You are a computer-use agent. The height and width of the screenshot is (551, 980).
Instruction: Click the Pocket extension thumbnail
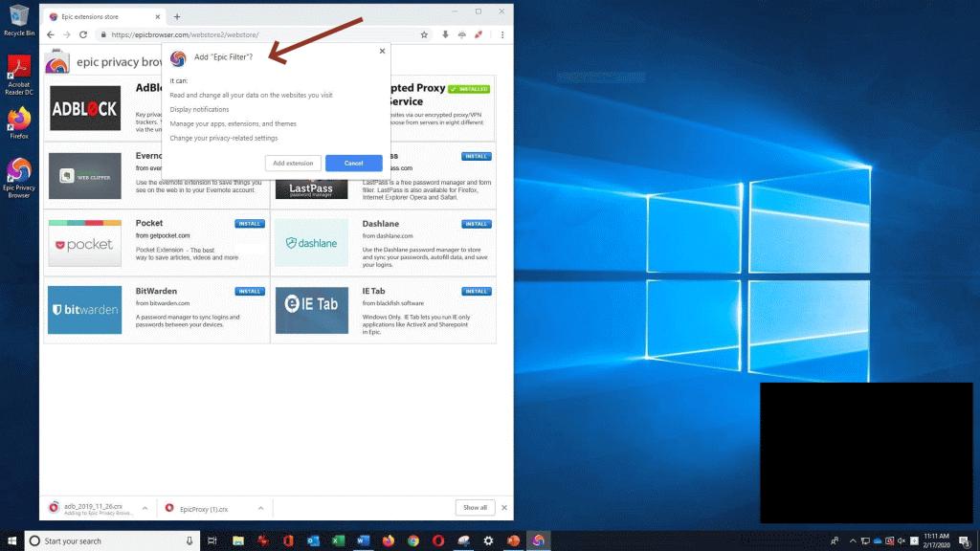pos(85,243)
